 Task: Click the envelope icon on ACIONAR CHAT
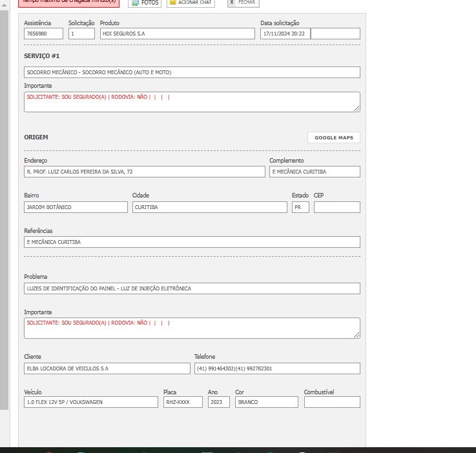(172, 2)
